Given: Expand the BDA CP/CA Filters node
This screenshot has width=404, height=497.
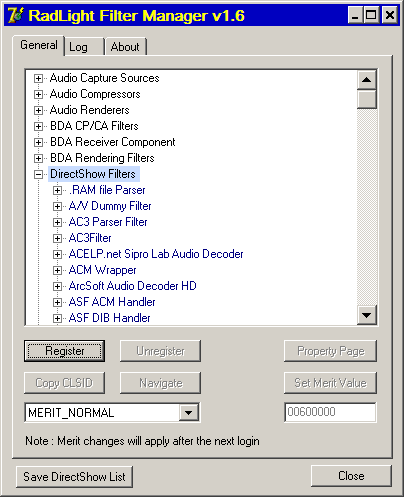Looking at the screenshot, I should [38, 126].
